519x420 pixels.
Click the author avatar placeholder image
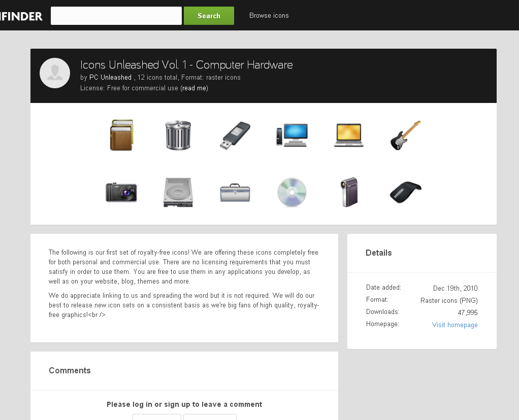coord(55,73)
